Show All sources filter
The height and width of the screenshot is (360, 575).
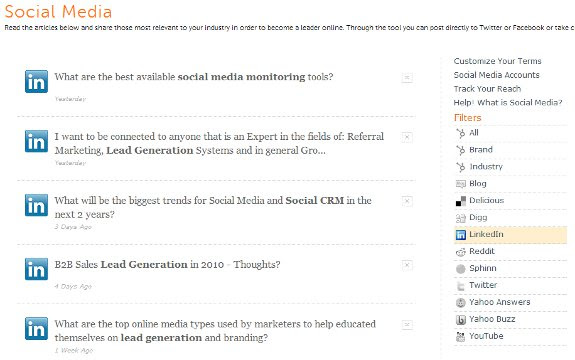tap(474, 133)
